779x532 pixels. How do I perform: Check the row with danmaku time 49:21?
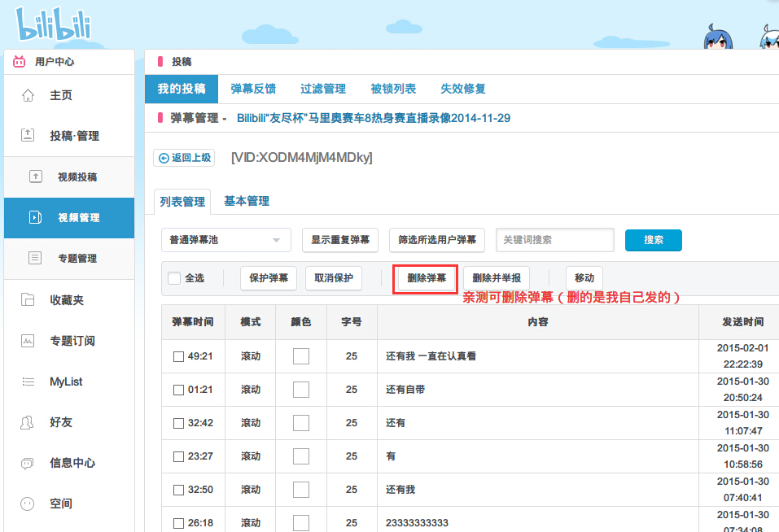click(x=178, y=356)
